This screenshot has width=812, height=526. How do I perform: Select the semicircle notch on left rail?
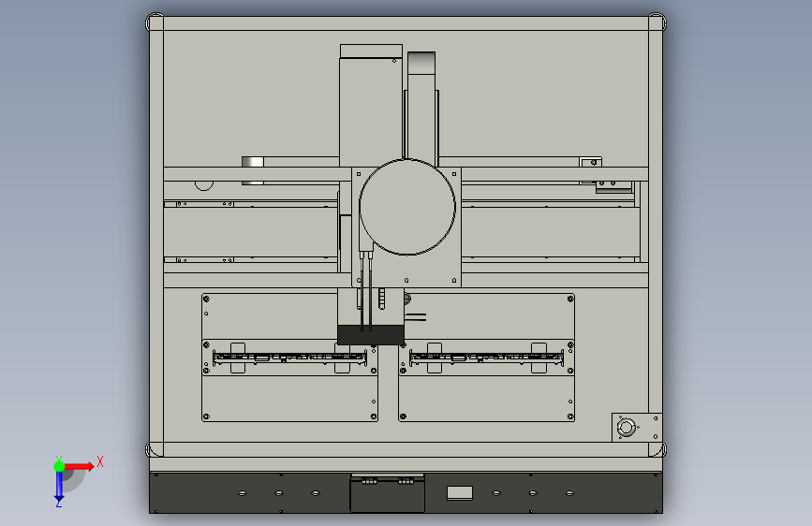tap(204, 185)
